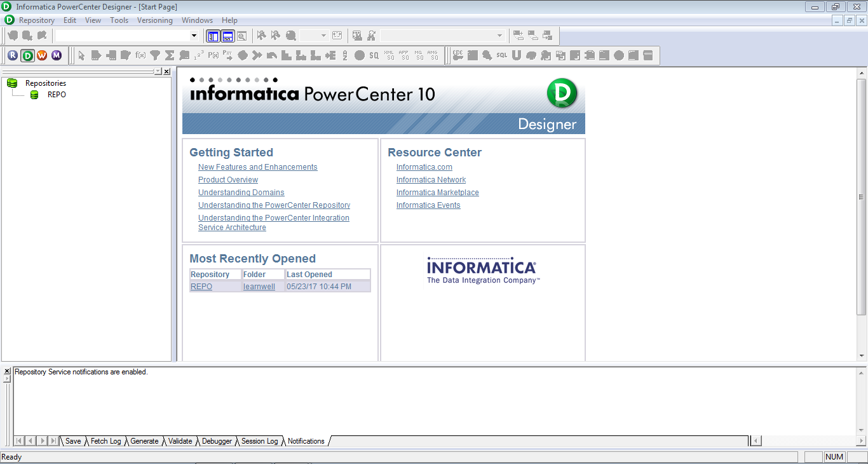
Task: Open the Edit menu
Action: tap(70, 20)
